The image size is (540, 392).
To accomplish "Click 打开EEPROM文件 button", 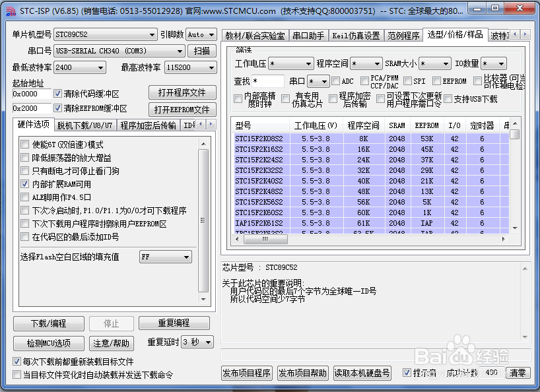I will click(182, 110).
